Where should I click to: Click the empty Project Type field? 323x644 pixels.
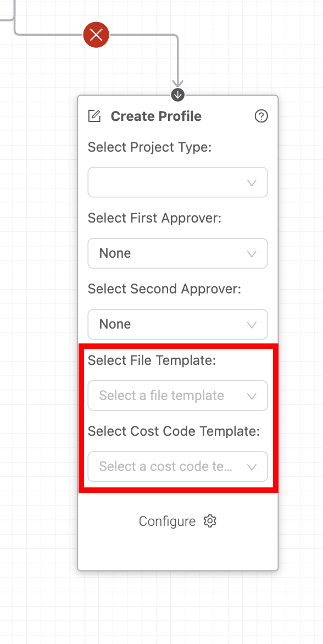pos(178,182)
